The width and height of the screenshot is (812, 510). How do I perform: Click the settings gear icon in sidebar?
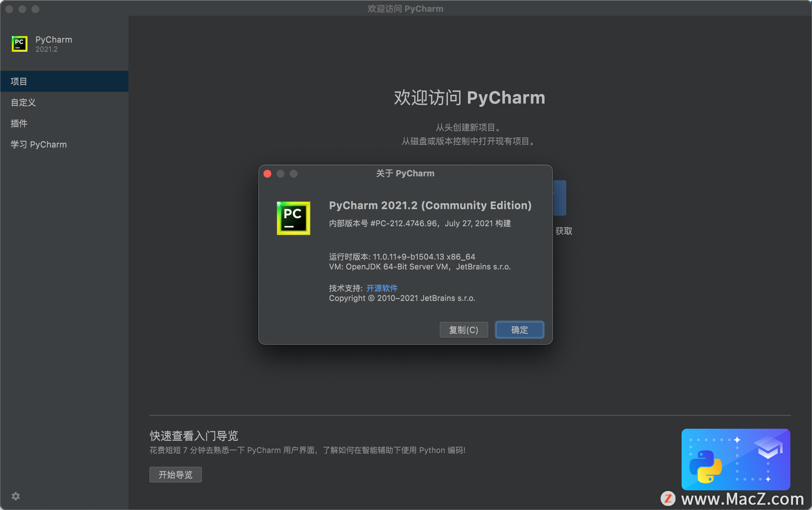[16, 496]
